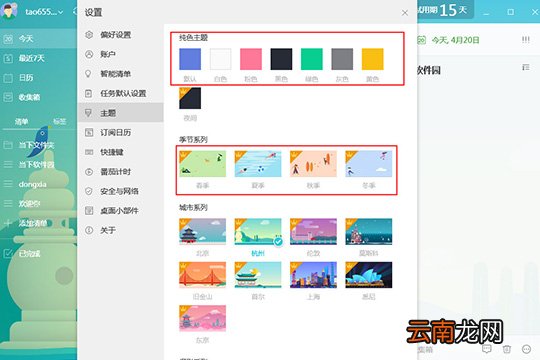This screenshot has height=360, width=540.
Task: Choose the 粉色 pink color theme
Action: coord(251,59)
